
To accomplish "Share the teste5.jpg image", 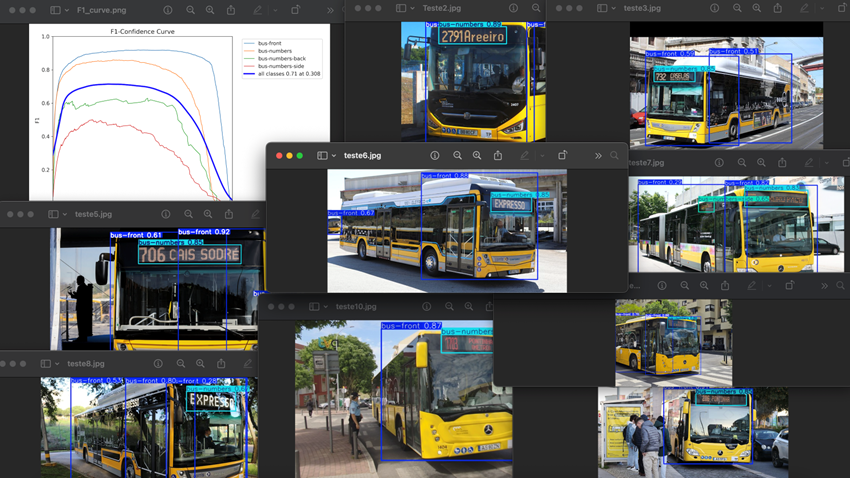I will click(x=229, y=214).
